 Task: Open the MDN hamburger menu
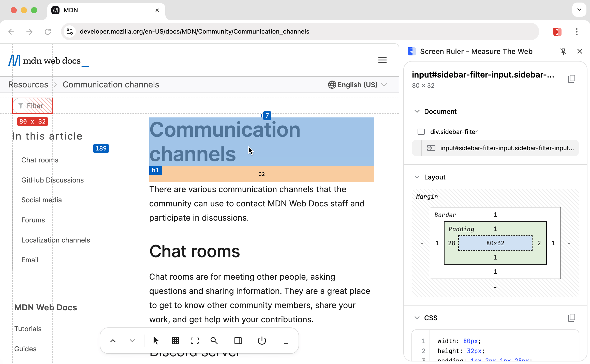click(382, 60)
